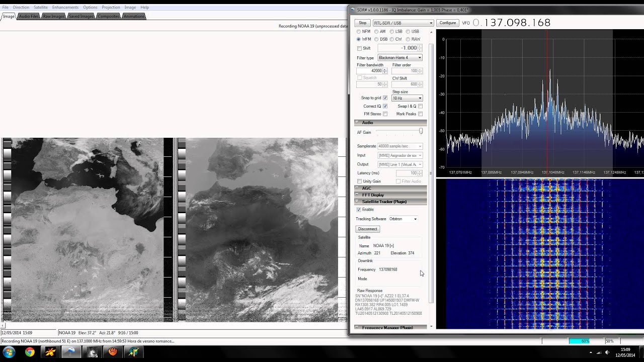This screenshot has width=644, height=362.
Task: Open the green-yellow arrows taskbar app
Action: (x=133, y=352)
